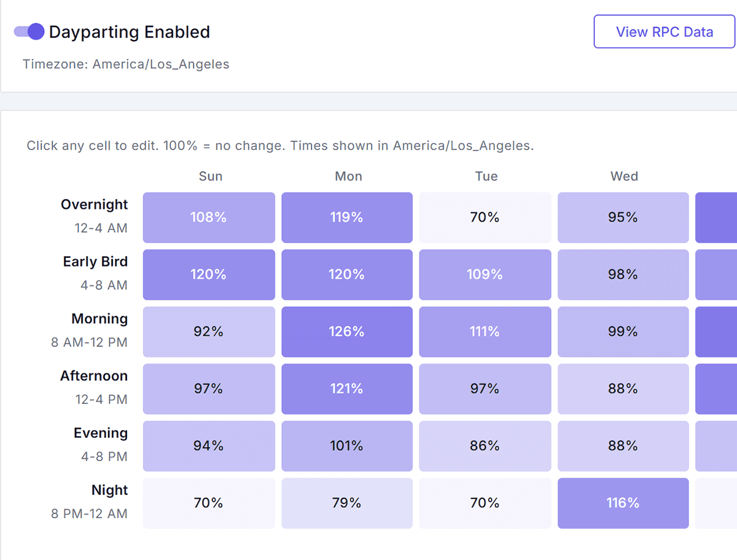Image resolution: width=737 pixels, height=560 pixels.
Task: Click Sunday Evening 94% cell
Action: pyautogui.click(x=209, y=446)
